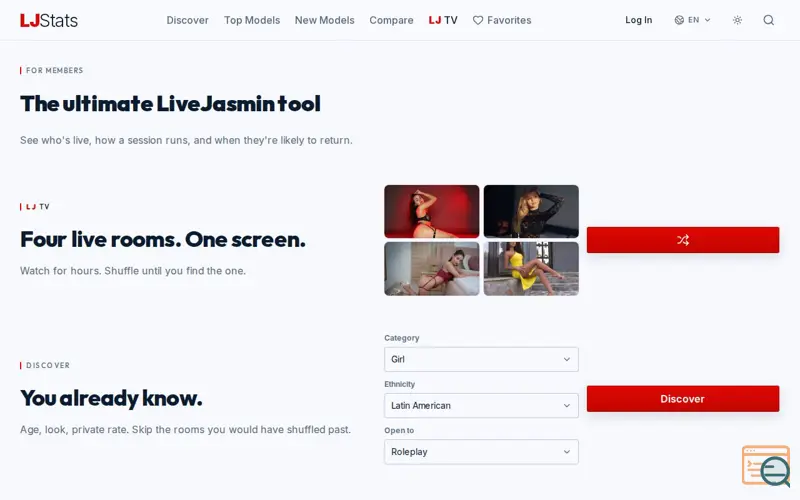Open New Models page
The image size is (800, 500).
point(324,20)
